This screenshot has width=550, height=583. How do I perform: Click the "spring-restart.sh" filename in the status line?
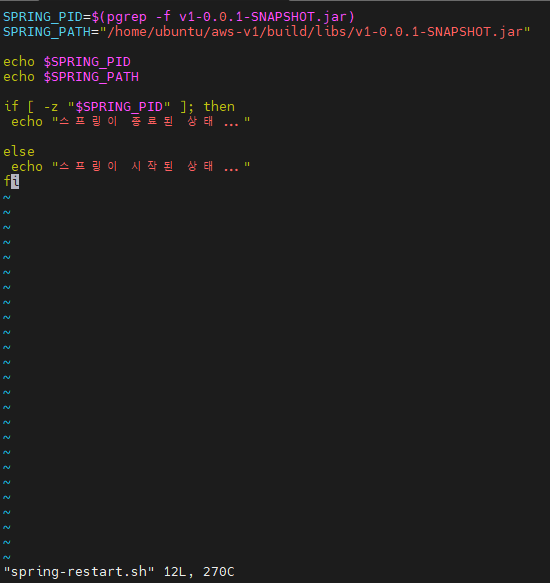(78, 572)
